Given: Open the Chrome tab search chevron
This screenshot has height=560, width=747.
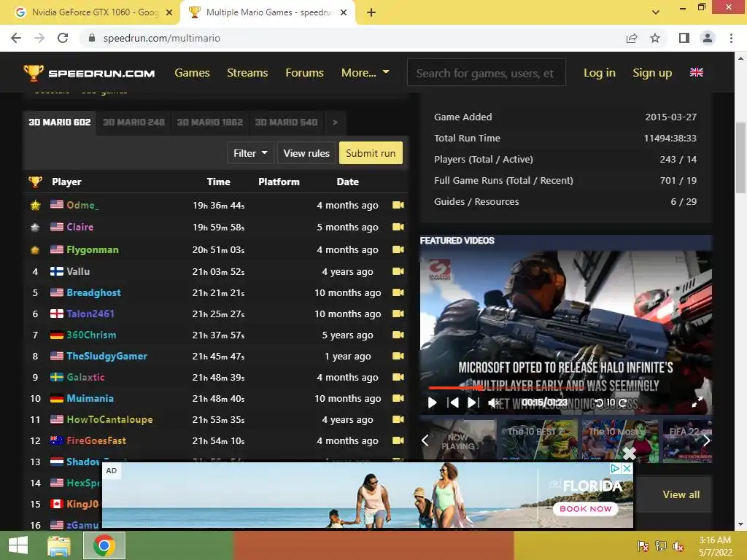Looking at the screenshot, I should [x=656, y=12].
